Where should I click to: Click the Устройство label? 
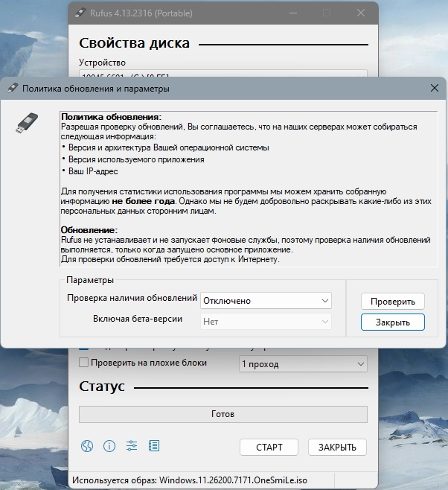tap(102, 63)
